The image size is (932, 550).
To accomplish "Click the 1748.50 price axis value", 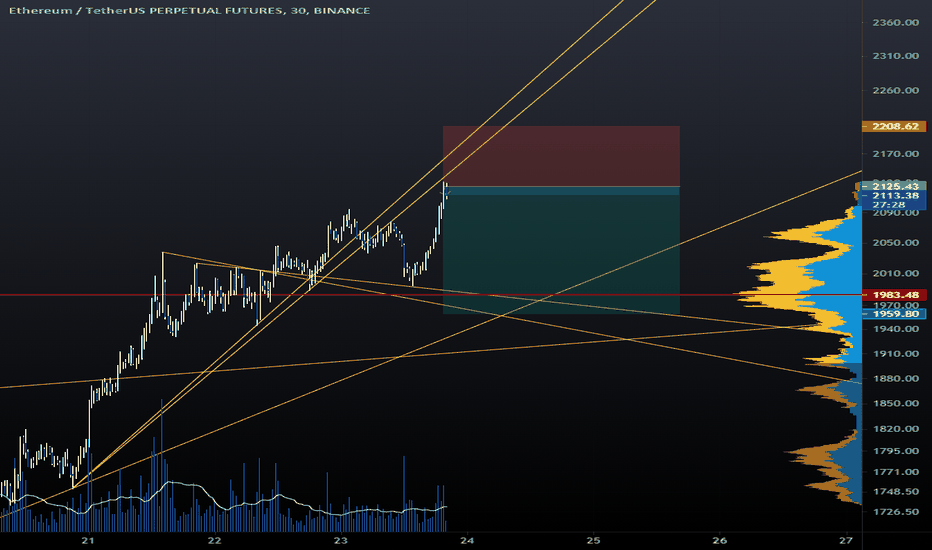I will [896, 492].
